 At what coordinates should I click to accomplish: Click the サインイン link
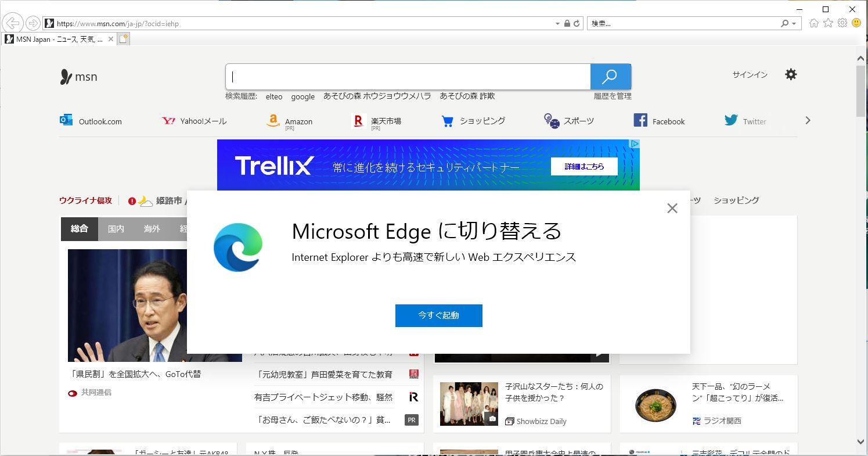pos(750,75)
